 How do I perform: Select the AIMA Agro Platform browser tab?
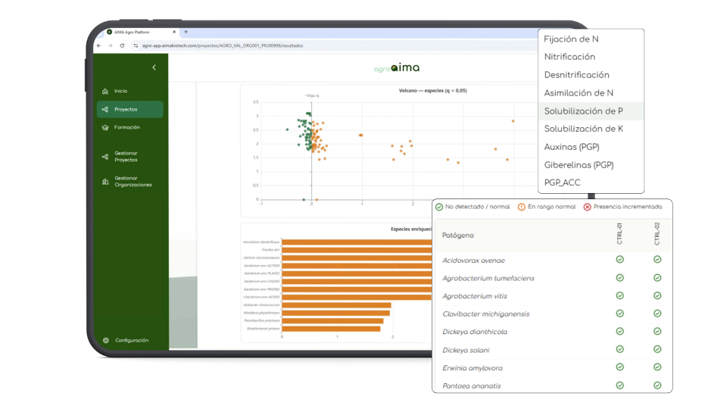click(139, 32)
